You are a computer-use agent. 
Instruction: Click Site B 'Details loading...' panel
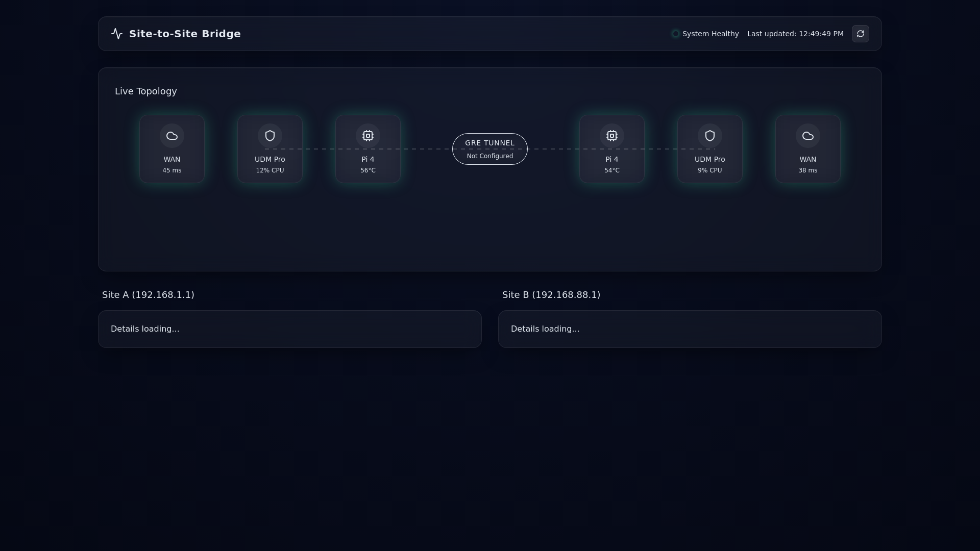690,329
